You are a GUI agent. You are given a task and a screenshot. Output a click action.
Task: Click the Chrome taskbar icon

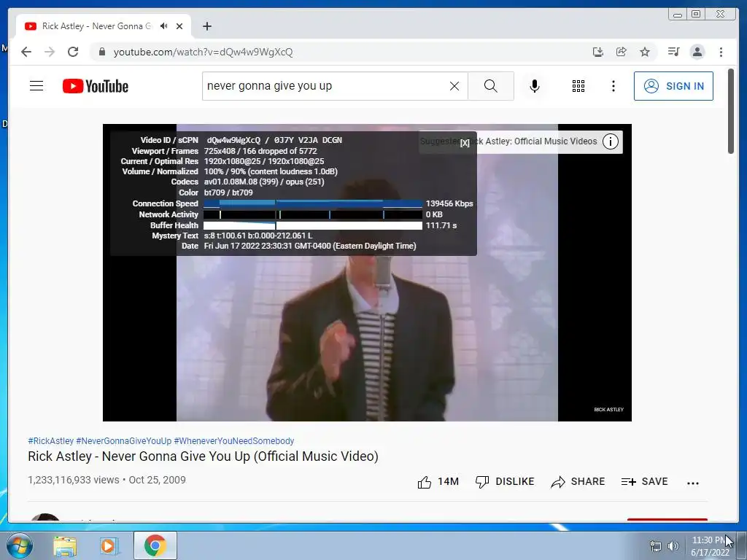[x=155, y=545]
